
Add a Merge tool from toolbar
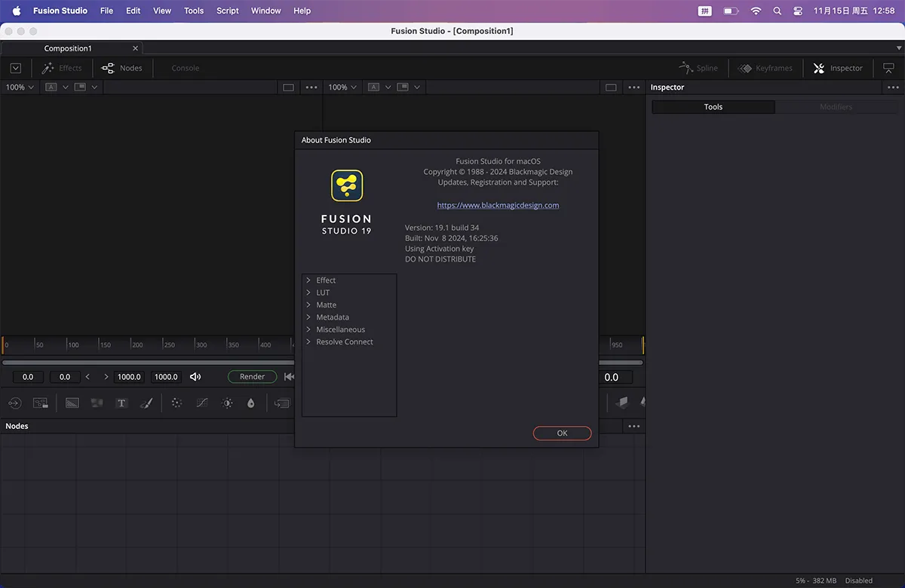282,403
